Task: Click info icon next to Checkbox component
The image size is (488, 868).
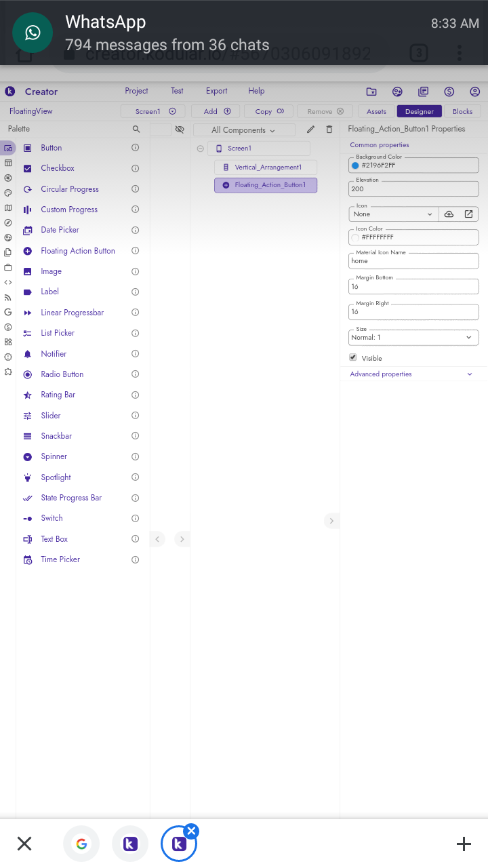Action: point(135,168)
